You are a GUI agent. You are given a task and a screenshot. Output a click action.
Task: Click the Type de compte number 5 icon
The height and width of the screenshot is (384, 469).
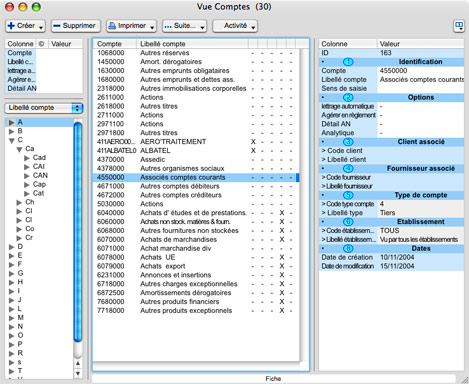coord(348,195)
